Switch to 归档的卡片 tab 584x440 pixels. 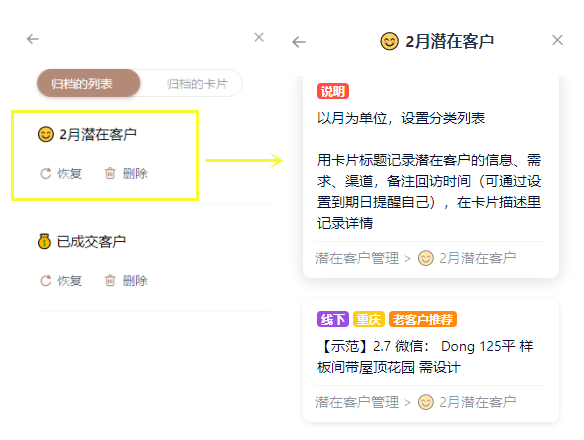pyautogui.click(x=197, y=83)
